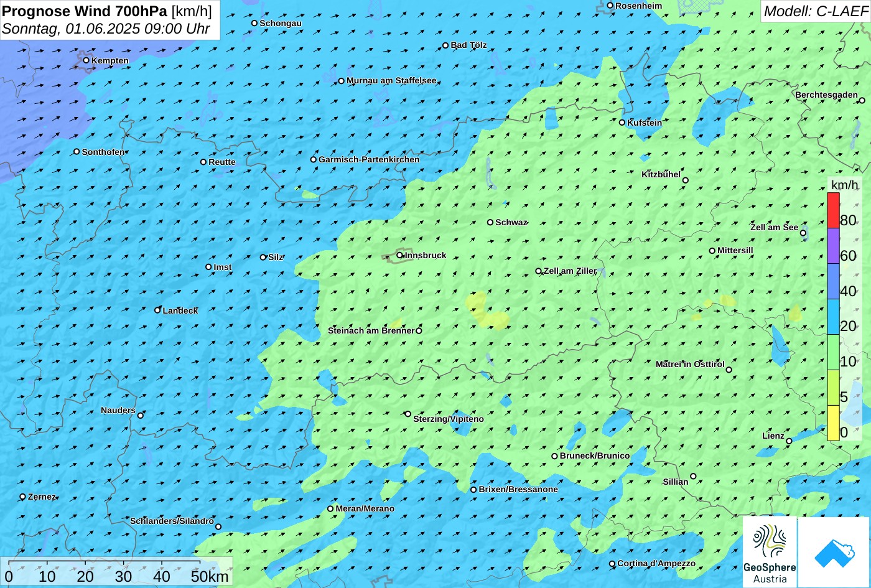Click the GeoSphere Austria logo
This screenshot has height=588, width=871.
point(770,553)
